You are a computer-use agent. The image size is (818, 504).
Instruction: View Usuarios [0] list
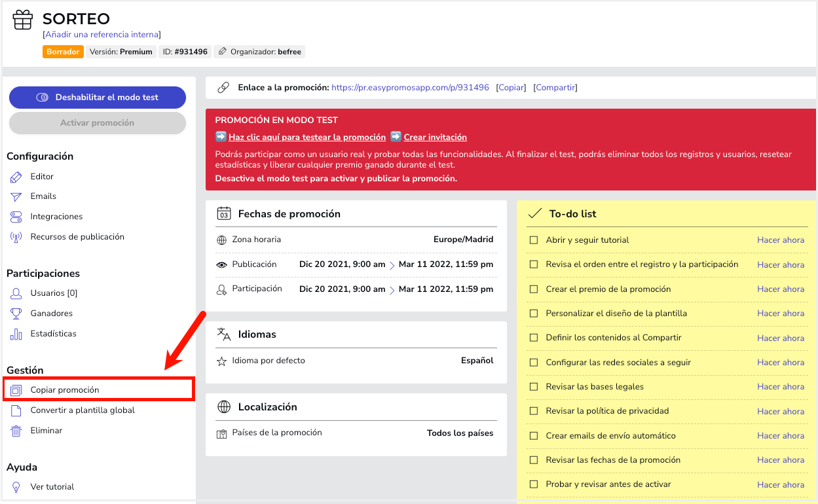click(54, 293)
